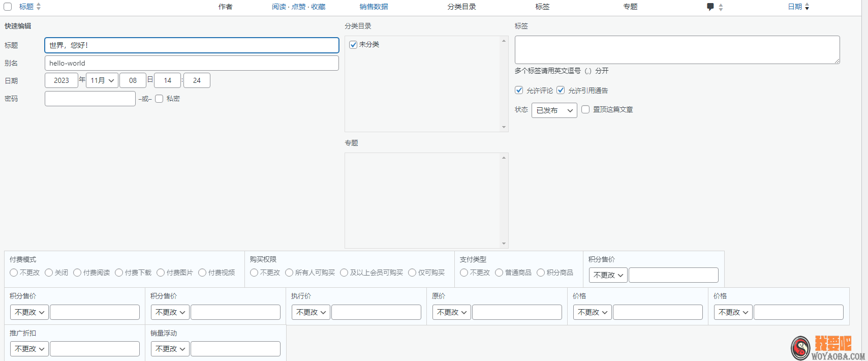The image size is (868, 361).
Task: Enable the 私密 private checkbox
Action: [159, 99]
